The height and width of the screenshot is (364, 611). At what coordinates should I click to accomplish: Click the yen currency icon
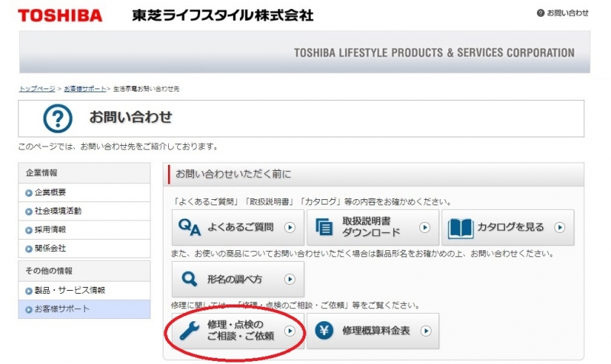pos(324,330)
